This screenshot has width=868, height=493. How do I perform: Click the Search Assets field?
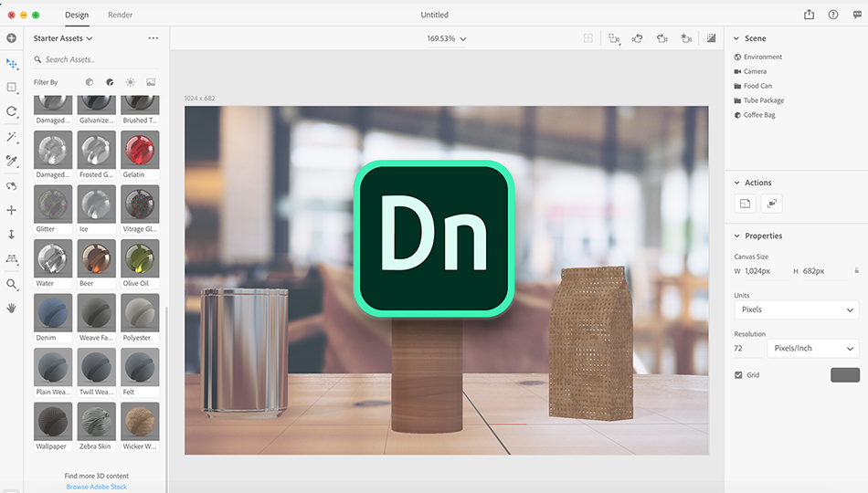[97, 59]
